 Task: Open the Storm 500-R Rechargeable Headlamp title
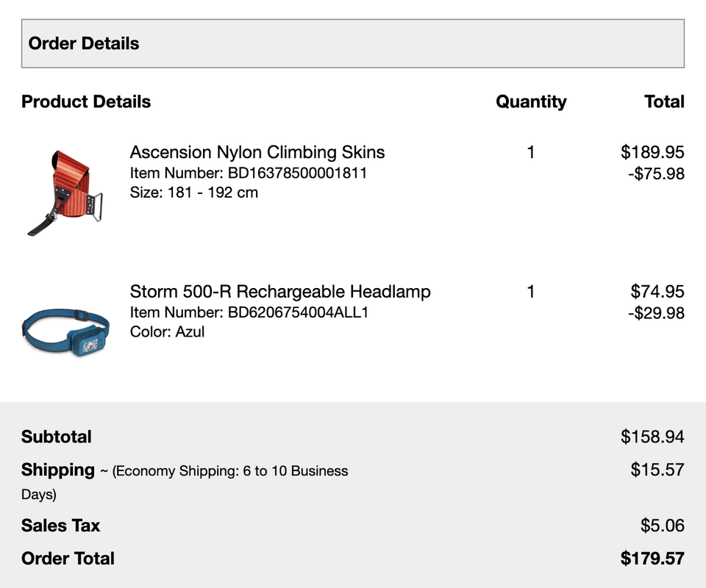pos(280,292)
